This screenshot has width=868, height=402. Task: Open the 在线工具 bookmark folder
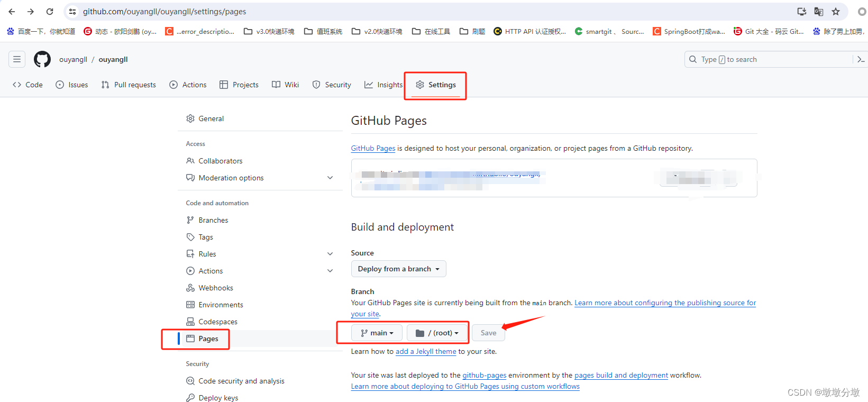431,31
